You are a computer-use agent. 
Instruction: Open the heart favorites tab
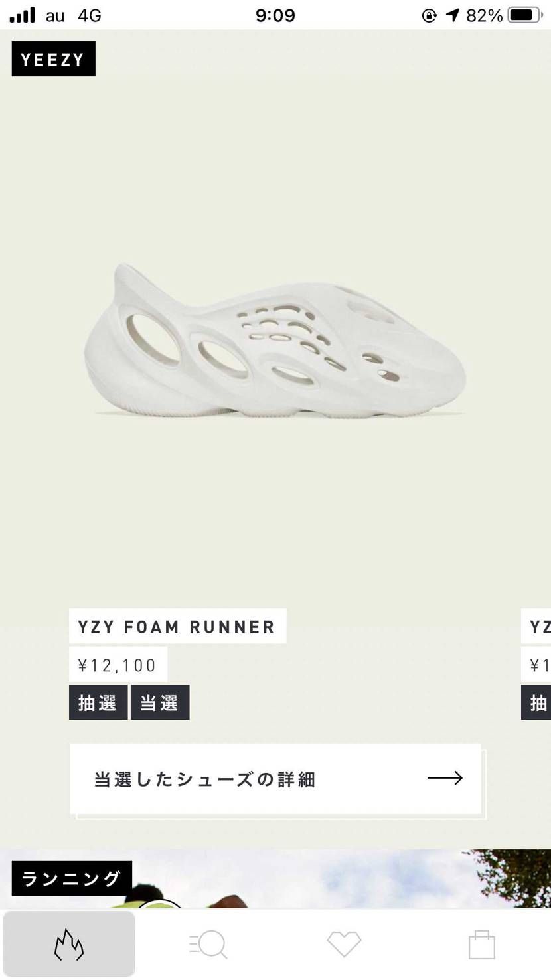click(x=345, y=944)
